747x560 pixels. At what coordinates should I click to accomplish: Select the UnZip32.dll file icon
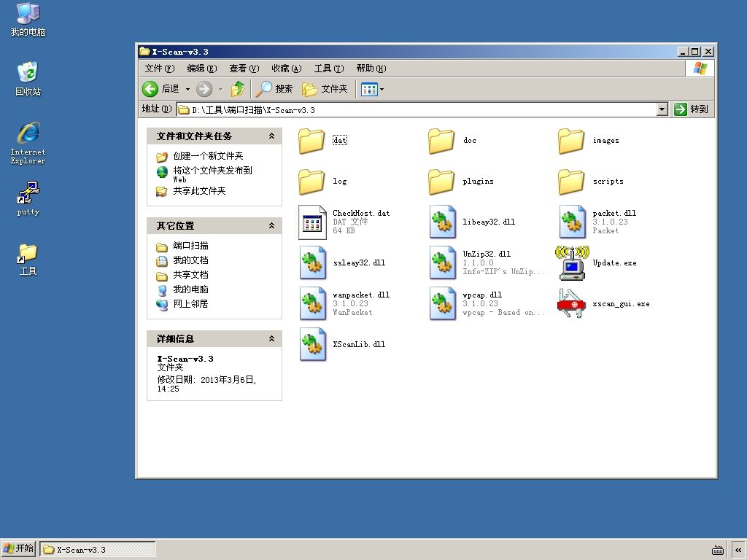[x=443, y=262]
